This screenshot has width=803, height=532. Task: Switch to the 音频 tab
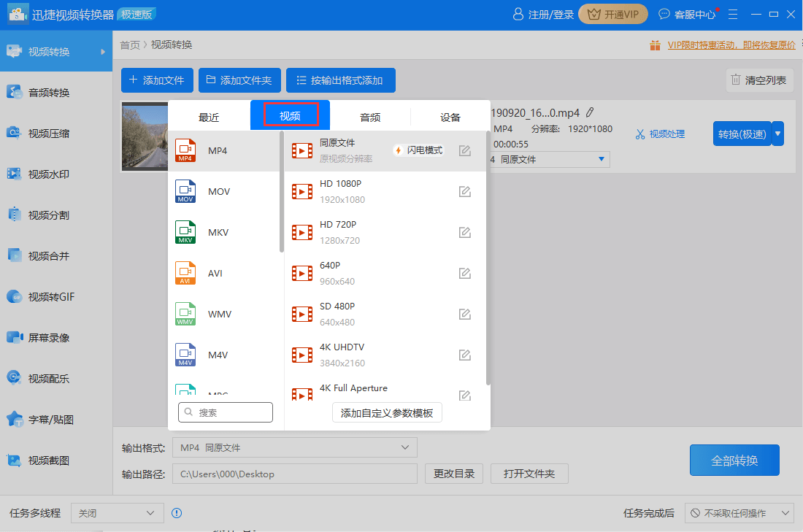click(370, 117)
